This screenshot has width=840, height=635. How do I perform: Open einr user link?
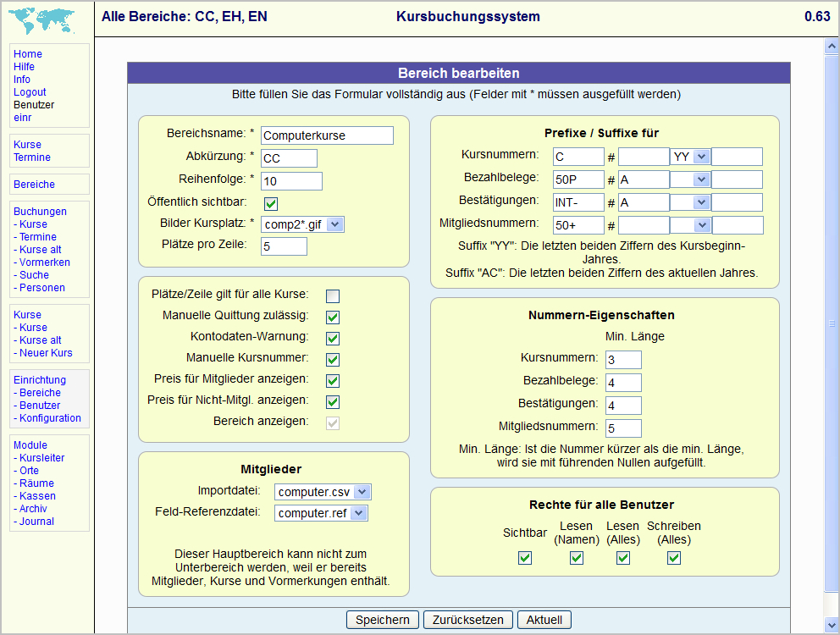click(x=23, y=118)
